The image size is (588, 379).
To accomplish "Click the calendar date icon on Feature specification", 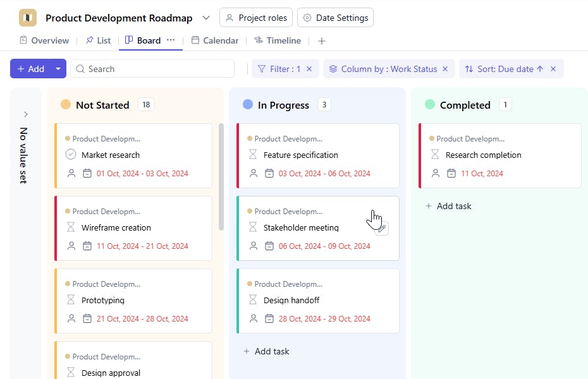I will coord(269,173).
